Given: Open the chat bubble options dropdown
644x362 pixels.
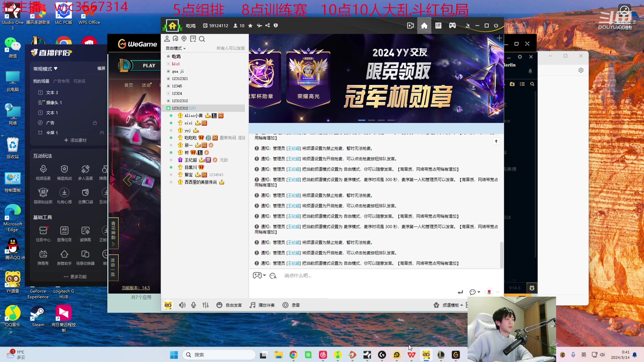Looking at the screenshot, I should point(475,292).
